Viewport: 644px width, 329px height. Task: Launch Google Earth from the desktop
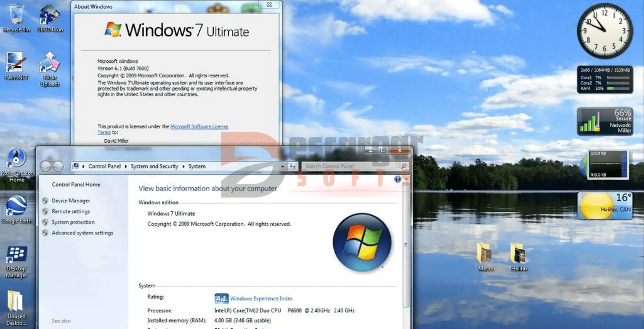coord(16,208)
